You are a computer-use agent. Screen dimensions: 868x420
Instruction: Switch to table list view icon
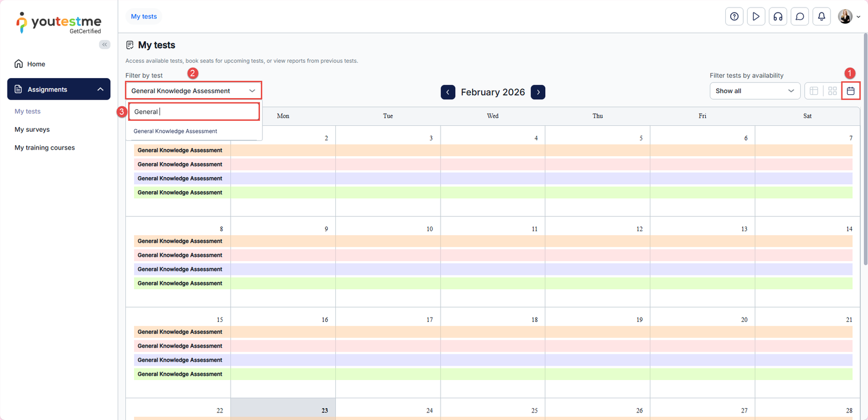coord(814,91)
